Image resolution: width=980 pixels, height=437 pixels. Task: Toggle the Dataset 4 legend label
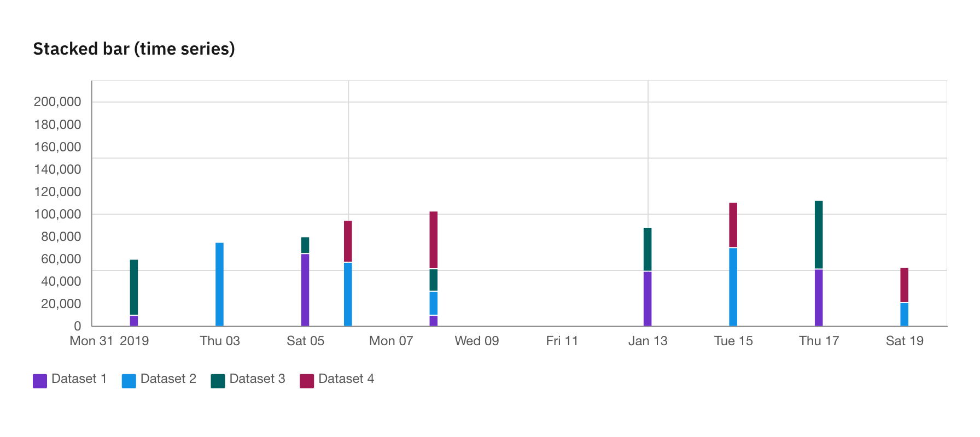[346, 379]
